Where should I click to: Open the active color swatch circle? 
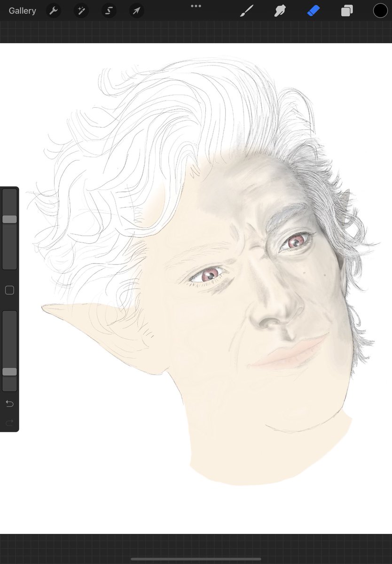point(380,10)
